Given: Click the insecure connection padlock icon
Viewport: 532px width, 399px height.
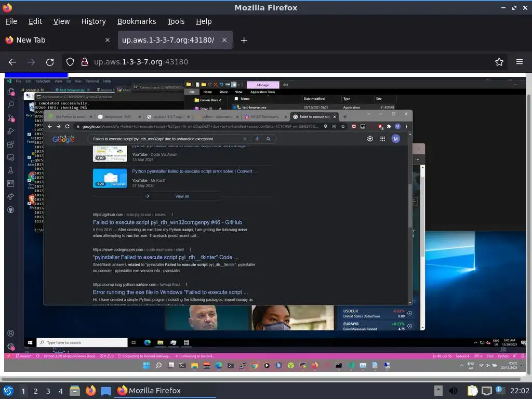Looking at the screenshot, I should (x=85, y=62).
